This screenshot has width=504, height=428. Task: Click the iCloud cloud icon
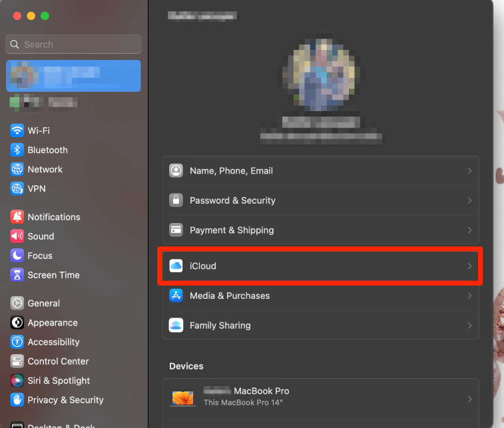[x=176, y=266]
